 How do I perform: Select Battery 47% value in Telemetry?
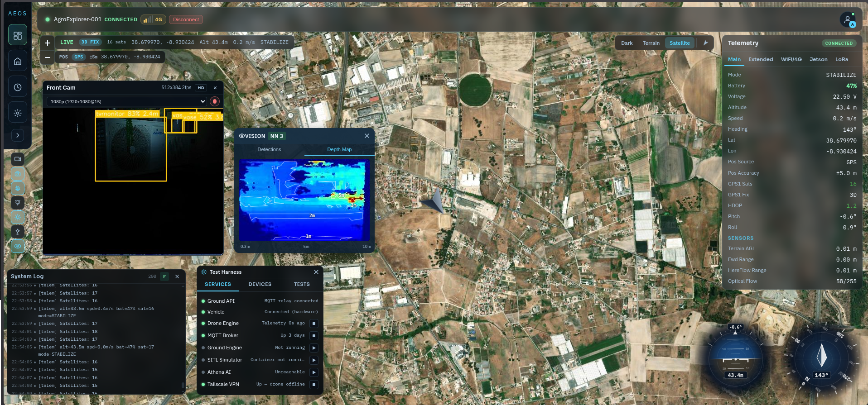(x=851, y=86)
